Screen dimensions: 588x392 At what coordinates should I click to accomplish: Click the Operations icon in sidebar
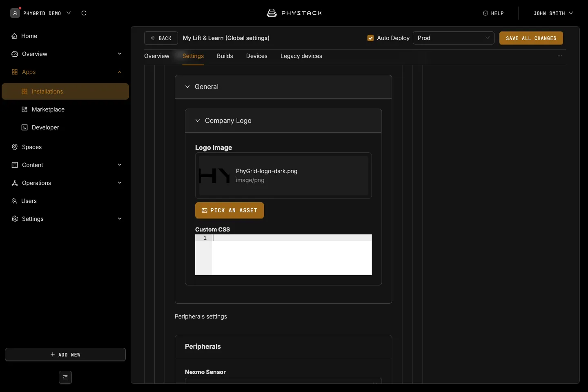[15, 183]
